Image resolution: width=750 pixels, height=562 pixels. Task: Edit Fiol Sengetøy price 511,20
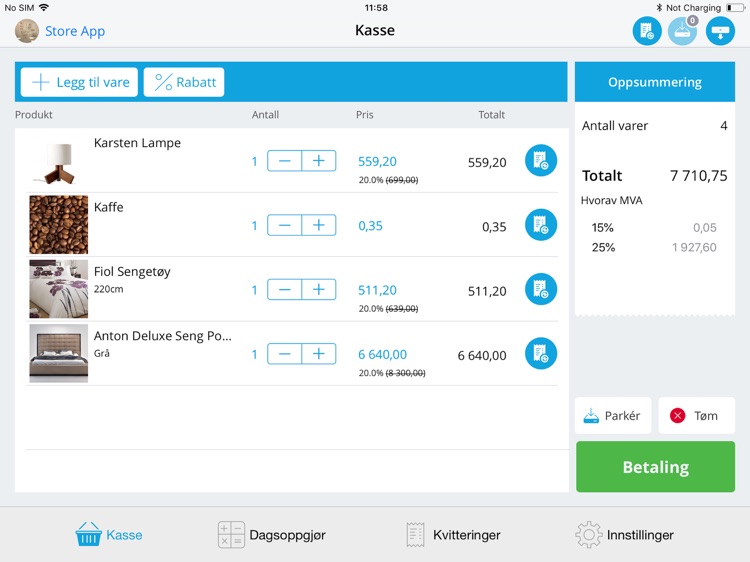pos(377,290)
